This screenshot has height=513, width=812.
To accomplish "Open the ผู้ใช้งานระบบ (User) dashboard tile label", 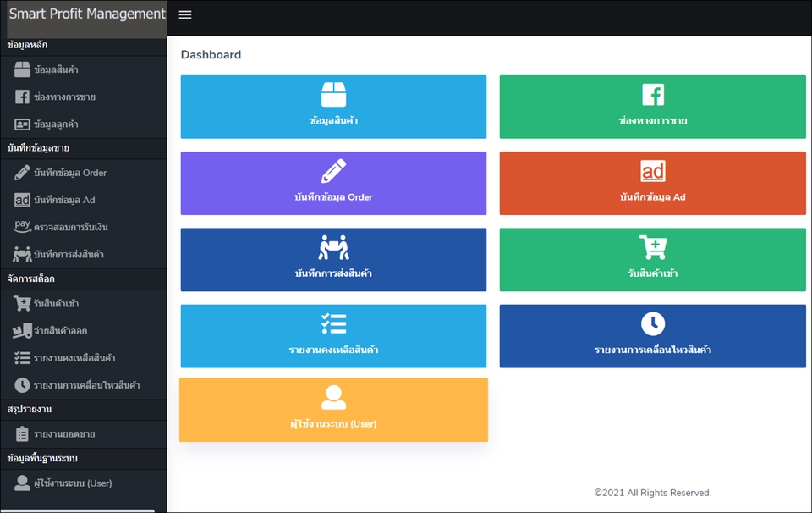I will pyautogui.click(x=333, y=424).
